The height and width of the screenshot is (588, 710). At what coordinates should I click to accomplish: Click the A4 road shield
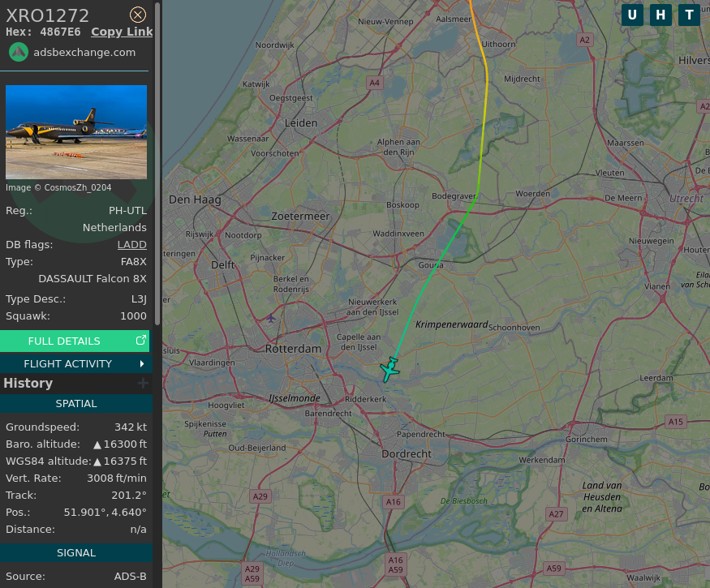click(374, 83)
